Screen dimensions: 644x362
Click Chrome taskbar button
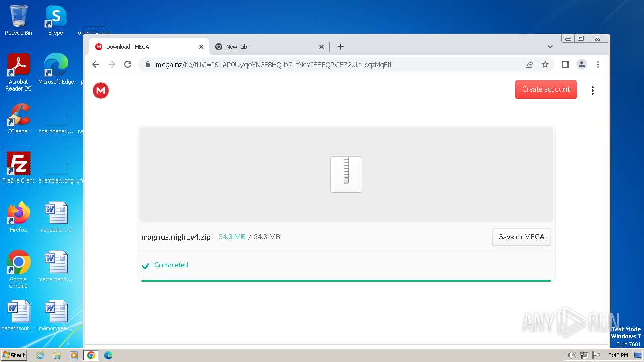pos(91,355)
